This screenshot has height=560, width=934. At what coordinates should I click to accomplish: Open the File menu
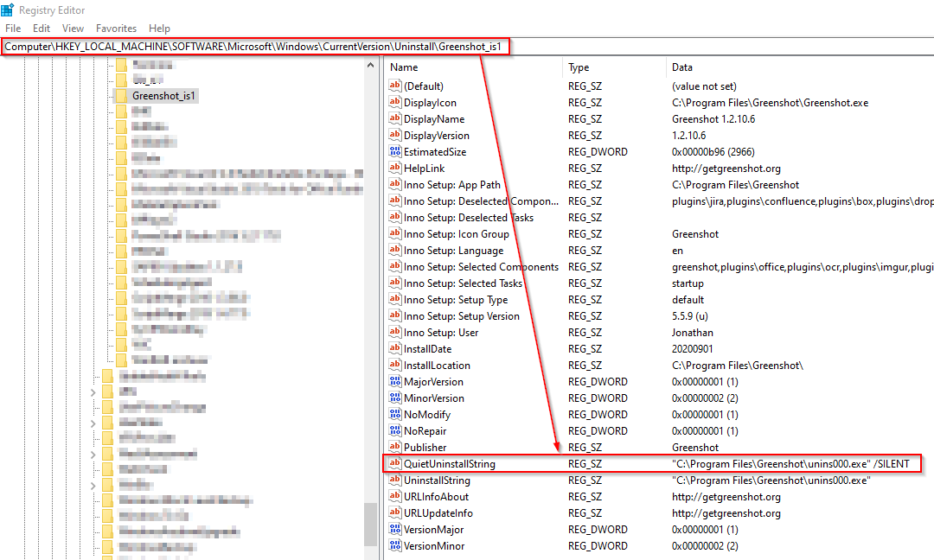pos(13,28)
